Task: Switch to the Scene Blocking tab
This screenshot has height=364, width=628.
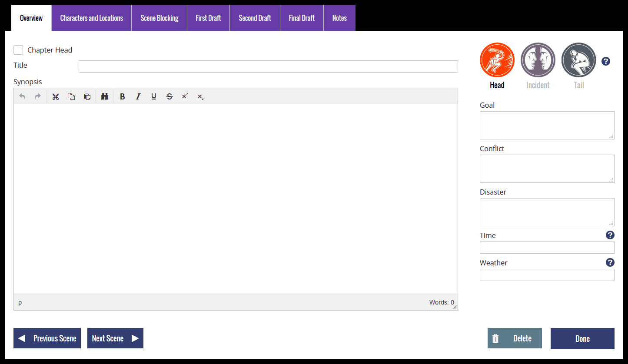Action: [x=159, y=18]
